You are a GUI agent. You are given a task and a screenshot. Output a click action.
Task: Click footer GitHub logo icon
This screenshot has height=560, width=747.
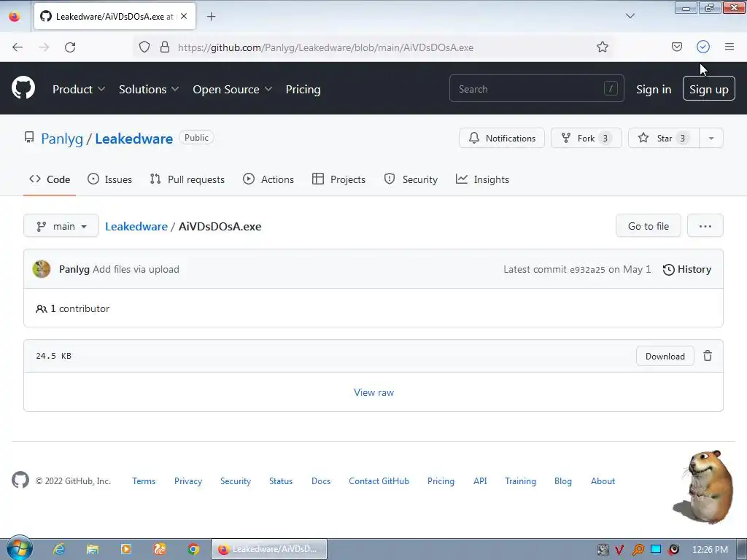pyautogui.click(x=20, y=480)
